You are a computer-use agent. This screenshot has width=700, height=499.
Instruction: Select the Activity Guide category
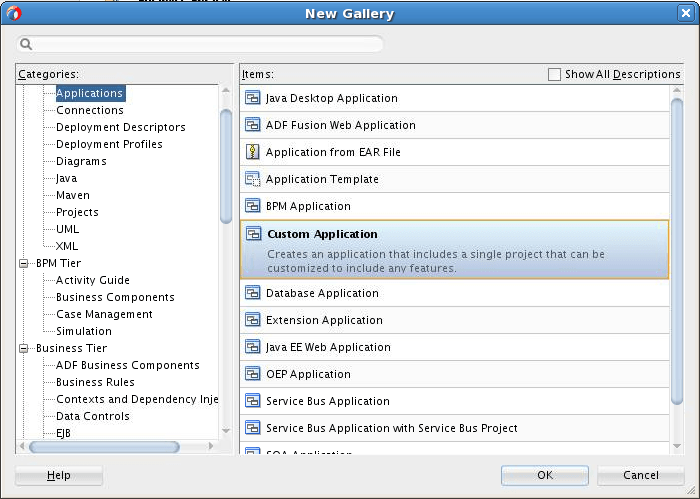click(x=93, y=280)
